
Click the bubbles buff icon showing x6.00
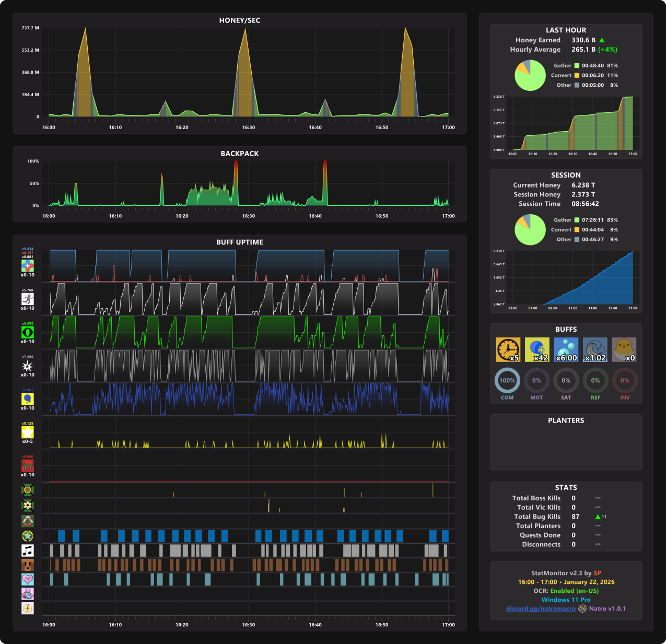tap(566, 350)
